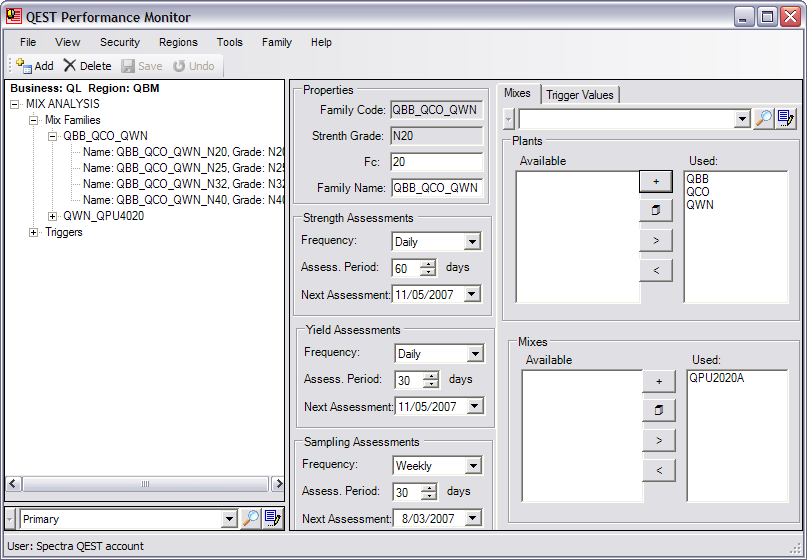Click the copy-all icon button in Mixes group
Image resolution: width=807 pixels, height=560 pixels.
(658, 411)
